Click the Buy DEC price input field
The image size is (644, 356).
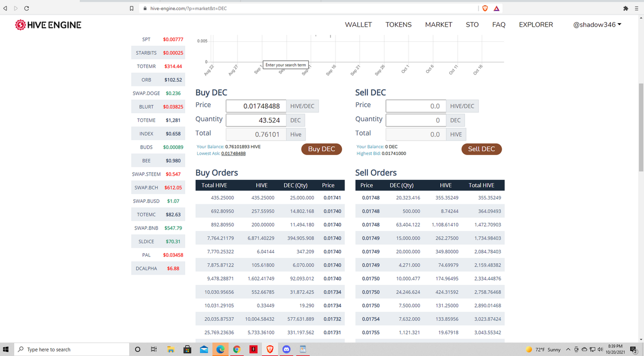click(256, 106)
